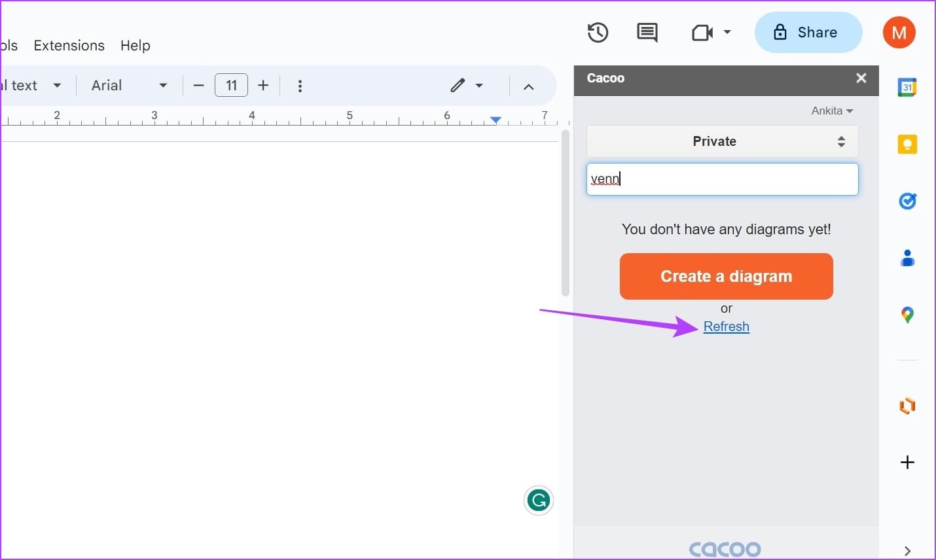The image size is (936, 560).
Task: Open the M account avatar
Action: point(899,33)
